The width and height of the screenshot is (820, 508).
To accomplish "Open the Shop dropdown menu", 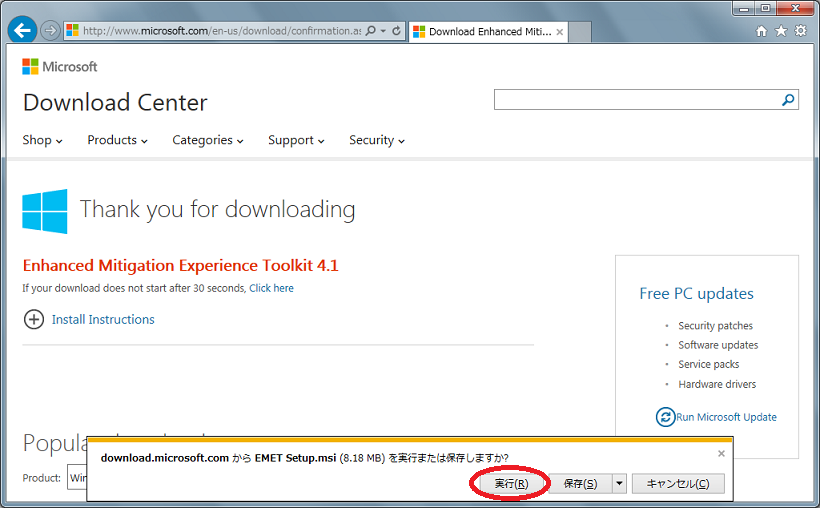I will point(42,140).
